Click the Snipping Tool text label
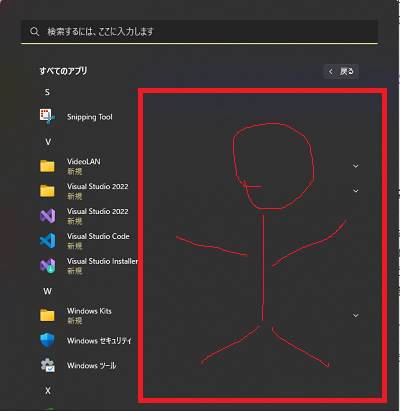Screen dimensions: 400x411 click(x=90, y=117)
